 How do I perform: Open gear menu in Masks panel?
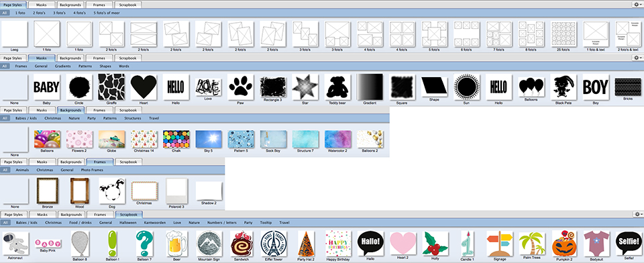pos(637,58)
